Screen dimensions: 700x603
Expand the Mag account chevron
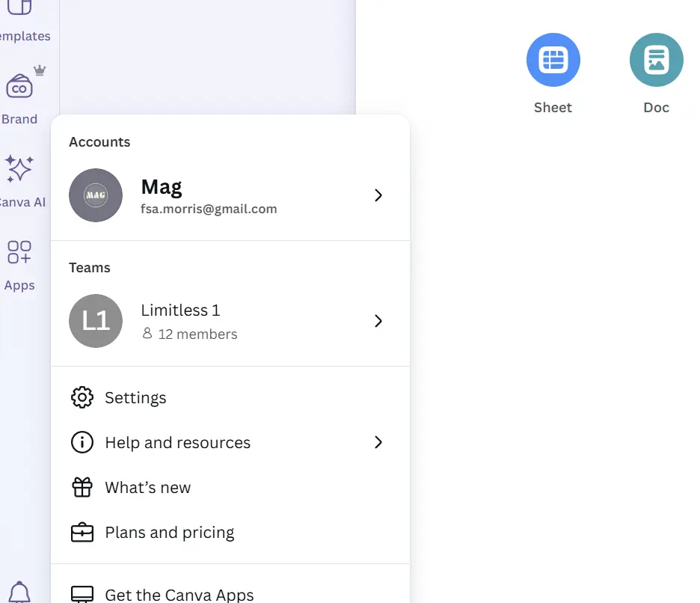[378, 195]
